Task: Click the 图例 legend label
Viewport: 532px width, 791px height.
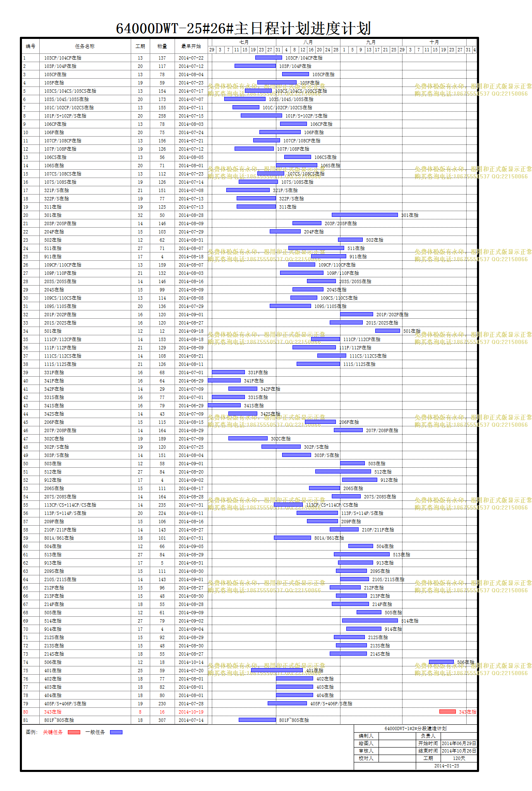Action: pos(31,732)
